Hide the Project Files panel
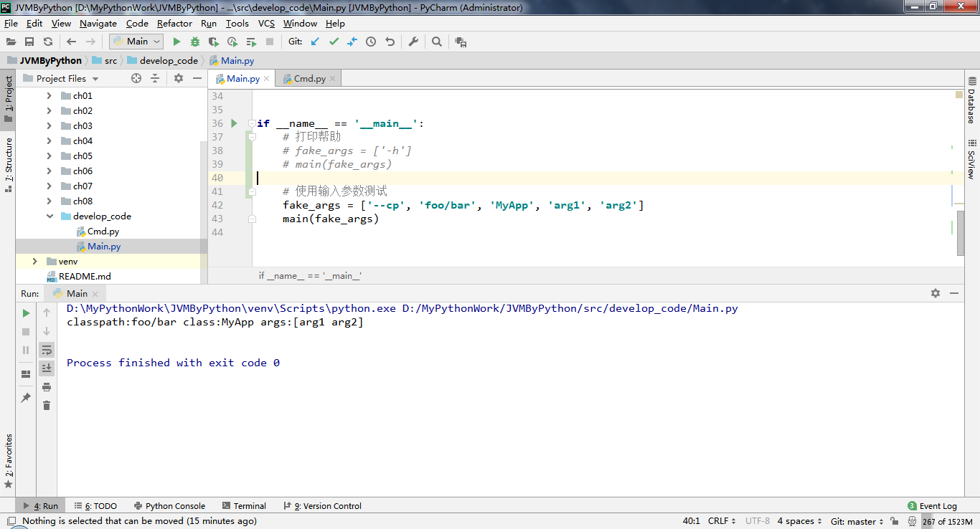980x529 pixels. coord(196,78)
